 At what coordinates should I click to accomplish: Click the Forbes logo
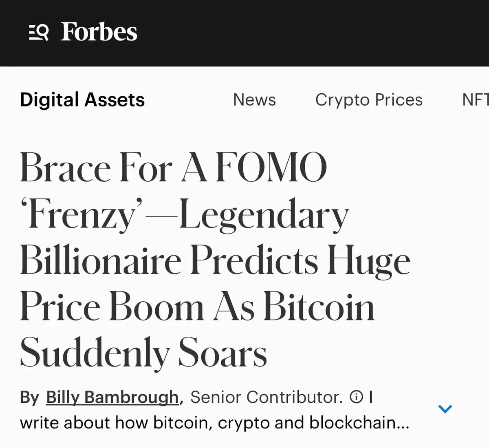[99, 32]
